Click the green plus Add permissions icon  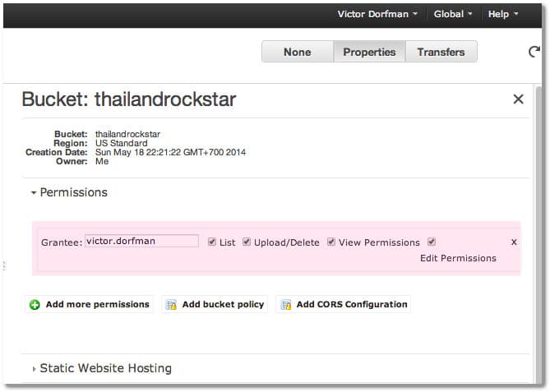pyautogui.click(x=35, y=305)
